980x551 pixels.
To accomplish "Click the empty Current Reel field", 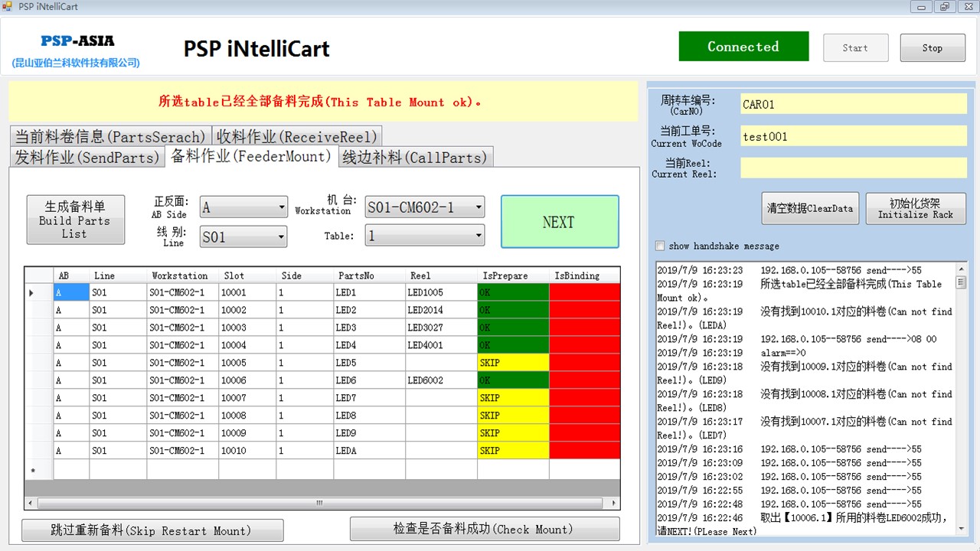I will coord(854,168).
